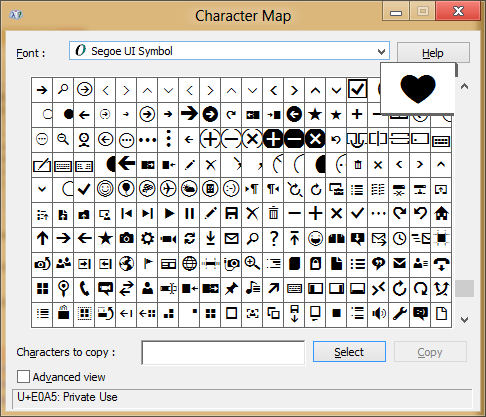The height and width of the screenshot is (417, 486).
Task: Enable the Advanced view checkbox
Action: (23, 377)
